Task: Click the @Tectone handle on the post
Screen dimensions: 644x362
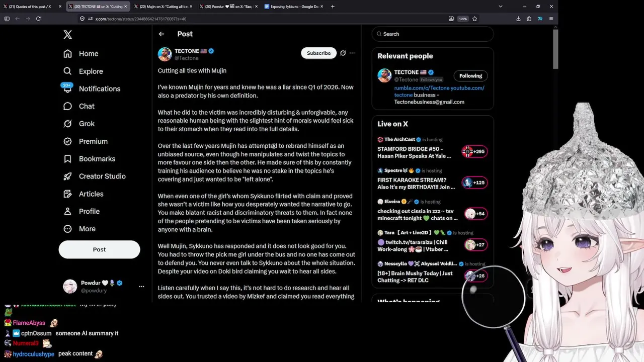Action: pos(186,58)
